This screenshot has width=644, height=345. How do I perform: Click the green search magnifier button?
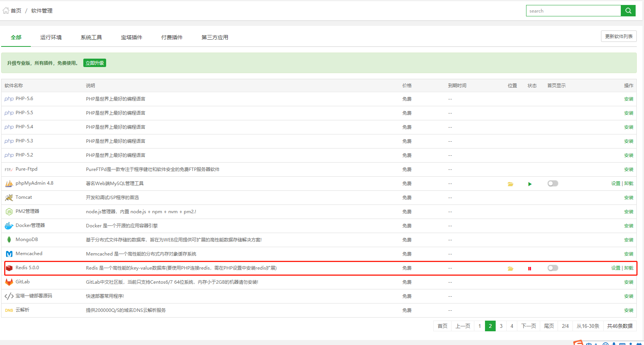(628, 11)
